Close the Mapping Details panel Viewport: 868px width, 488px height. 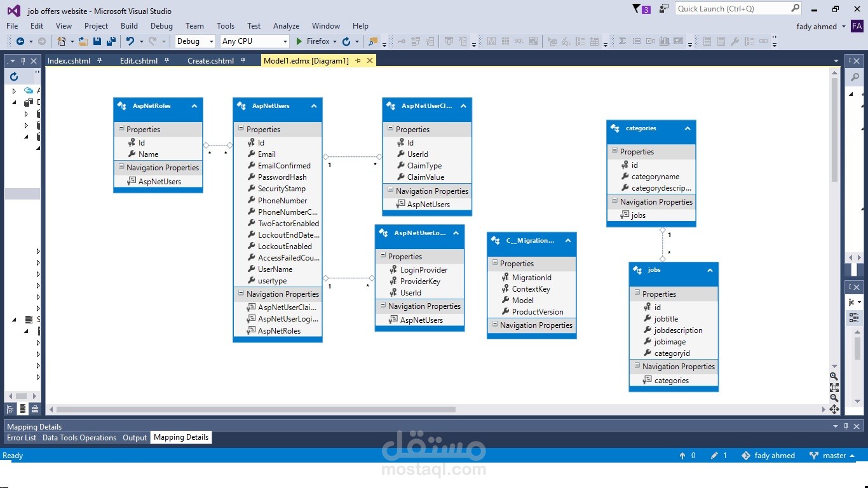[858, 426]
